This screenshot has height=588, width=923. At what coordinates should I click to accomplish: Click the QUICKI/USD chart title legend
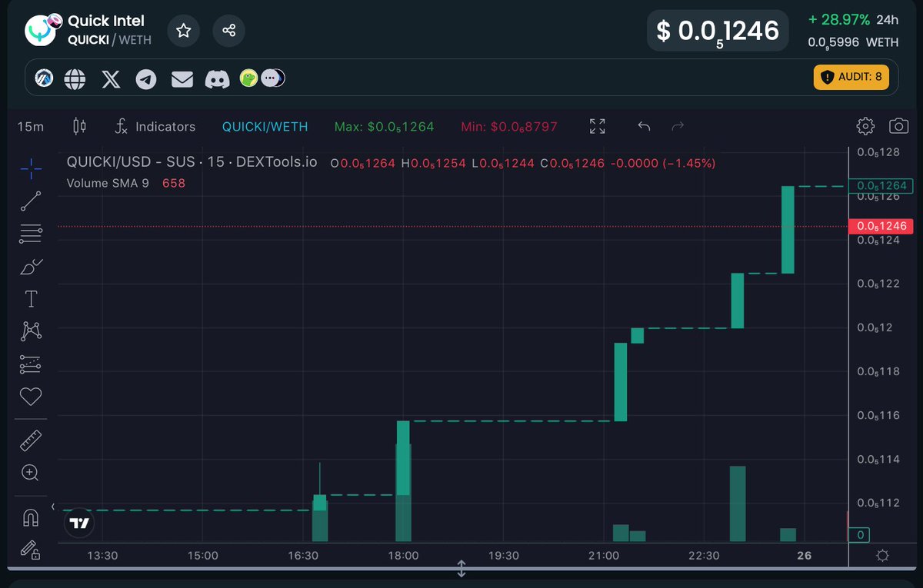coord(192,163)
